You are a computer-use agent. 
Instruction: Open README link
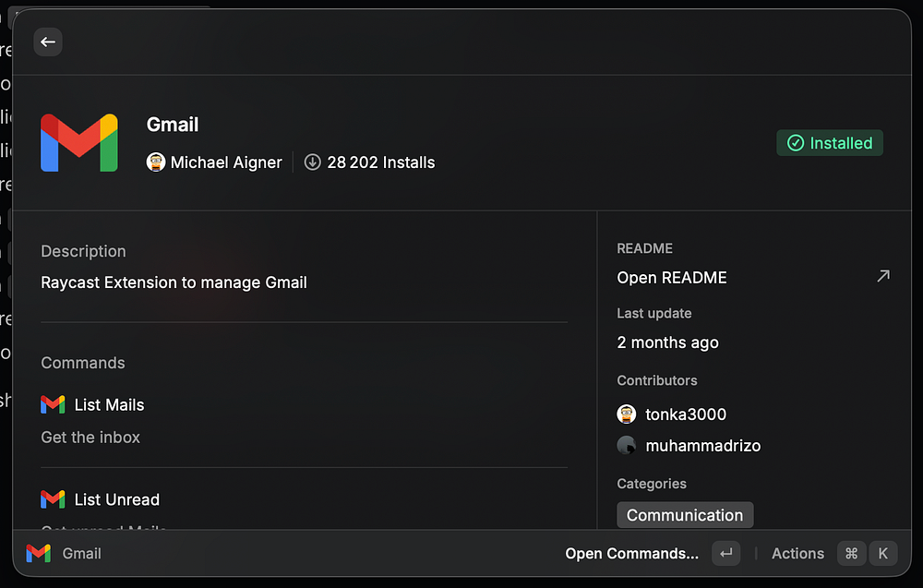pyautogui.click(x=672, y=277)
